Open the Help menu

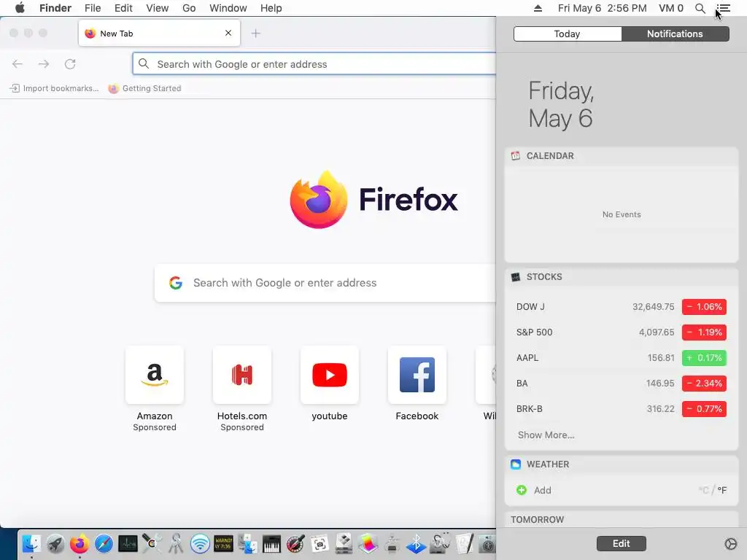tap(271, 8)
